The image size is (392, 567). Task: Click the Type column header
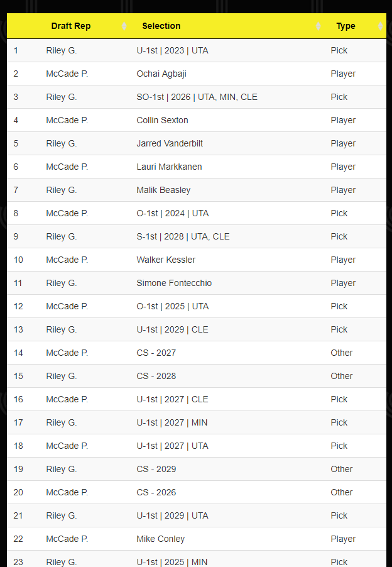click(x=356, y=26)
